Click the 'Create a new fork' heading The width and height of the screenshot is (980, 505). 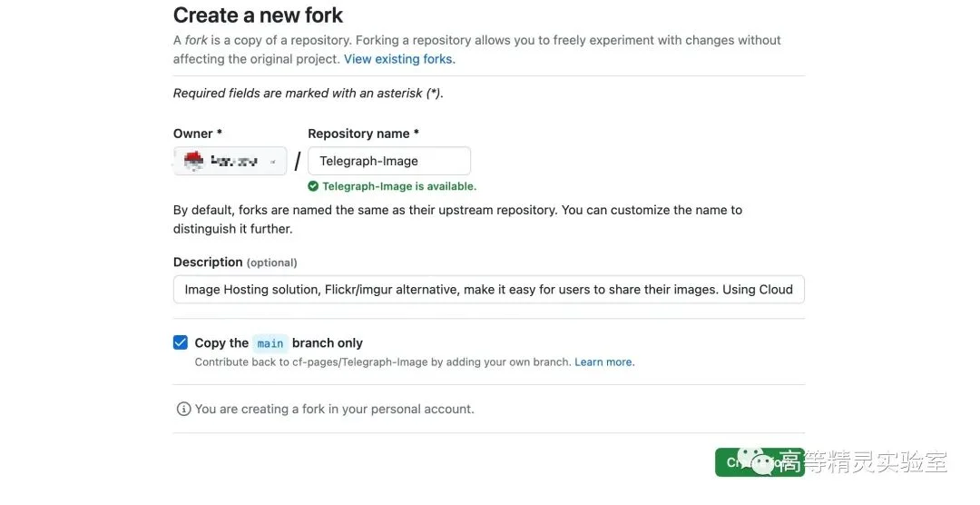coord(258,15)
